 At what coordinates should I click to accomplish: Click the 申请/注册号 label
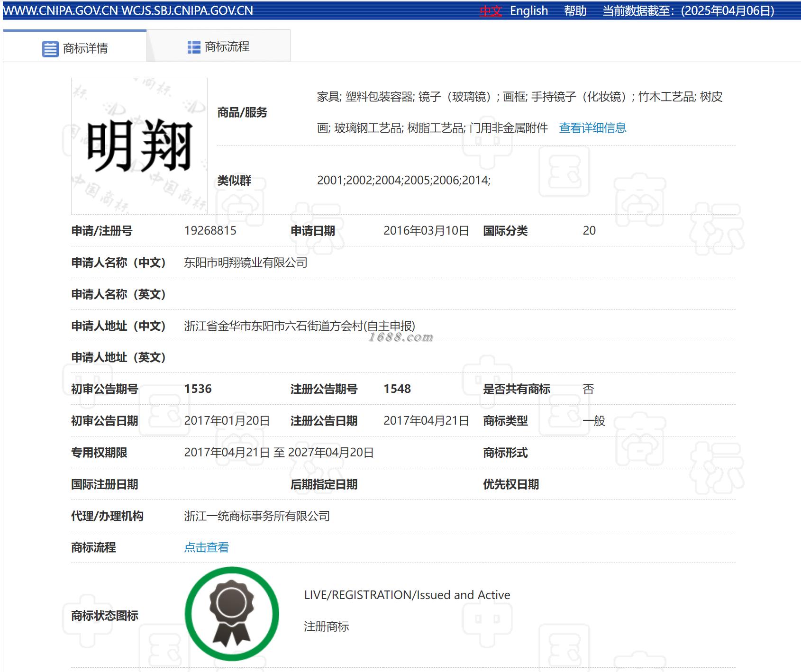(102, 231)
